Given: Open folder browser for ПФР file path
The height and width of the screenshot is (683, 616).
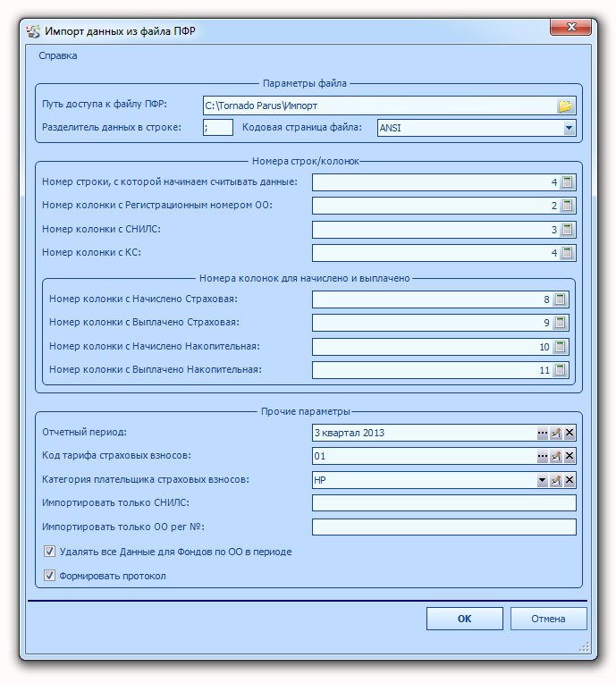Looking at the screenshot, I should click(565, 105).
